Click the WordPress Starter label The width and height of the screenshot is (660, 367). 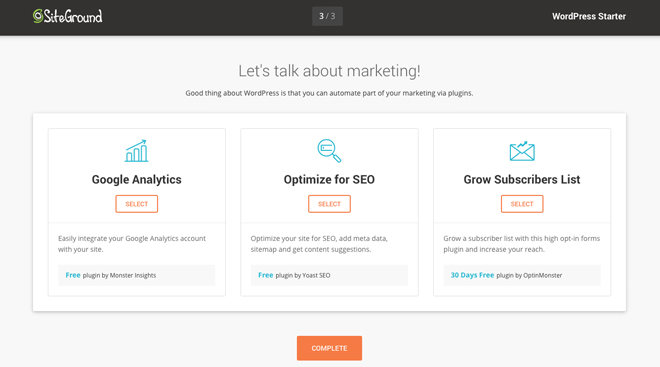pos(589,16)
